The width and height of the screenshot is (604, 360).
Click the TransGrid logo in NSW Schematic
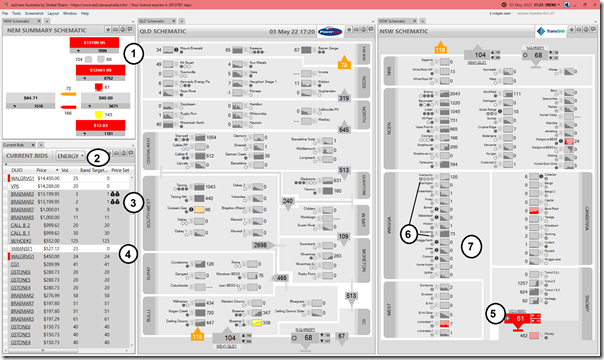point(552,31)
